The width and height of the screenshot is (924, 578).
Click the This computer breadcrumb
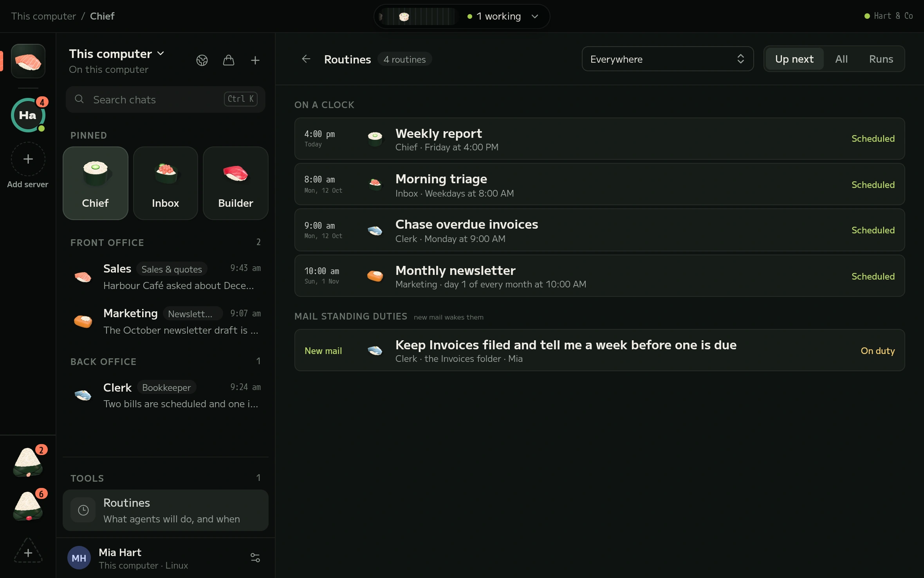tap(43, 16)
